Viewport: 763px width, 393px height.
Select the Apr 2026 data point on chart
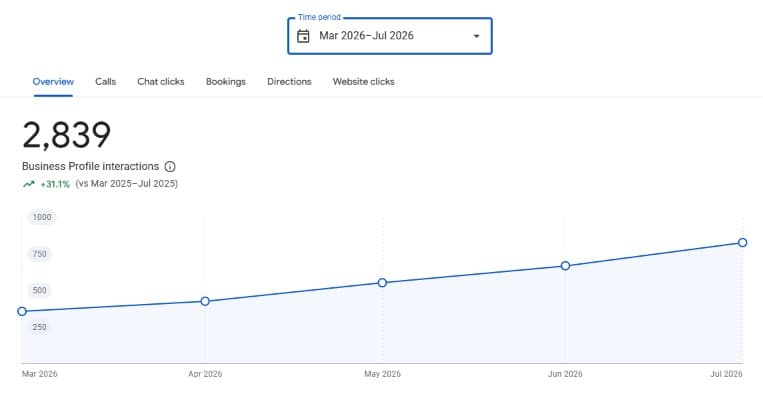[205, 302]
